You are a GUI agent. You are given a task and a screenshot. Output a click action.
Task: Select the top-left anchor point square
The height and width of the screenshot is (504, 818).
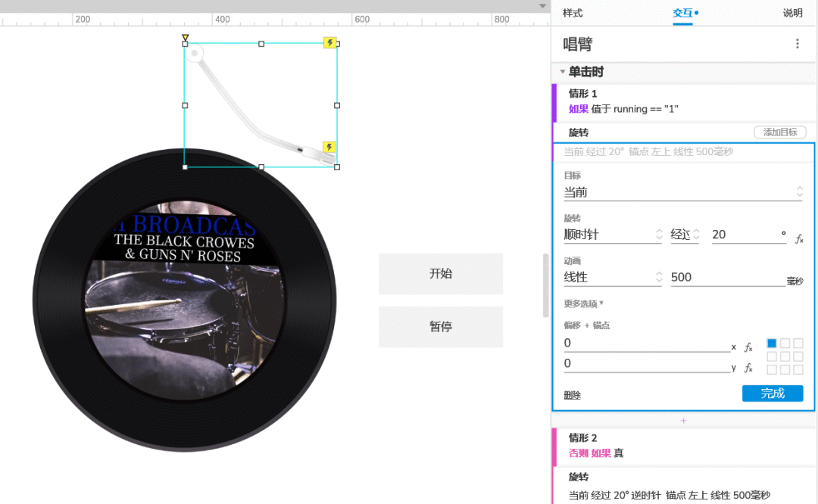[772, 343]
